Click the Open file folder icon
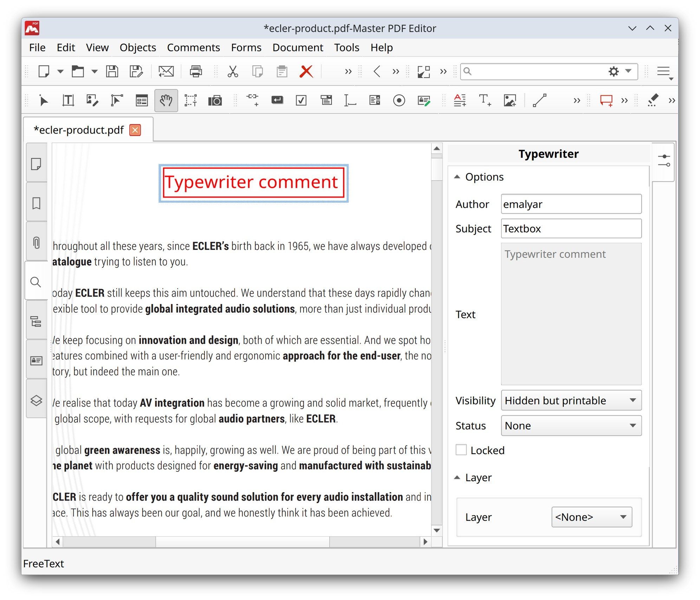Image resolution: width=700 pixels, height=600 pixels. [x=78, y=71]
